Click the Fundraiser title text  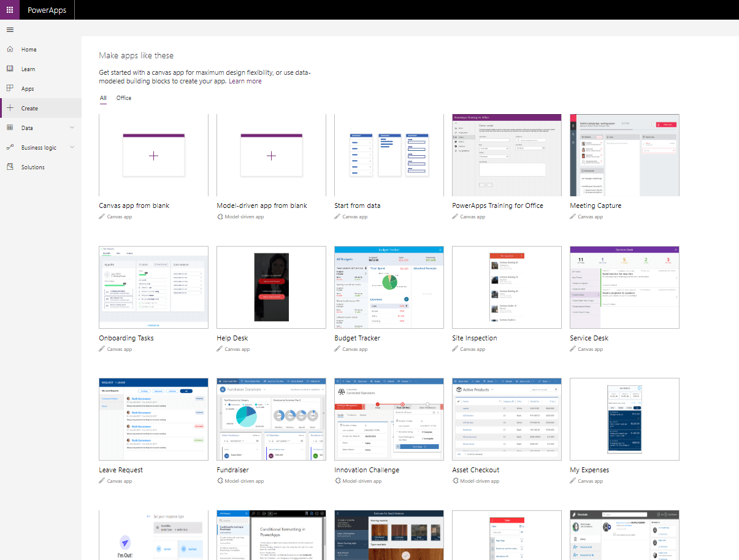point(232,470)
